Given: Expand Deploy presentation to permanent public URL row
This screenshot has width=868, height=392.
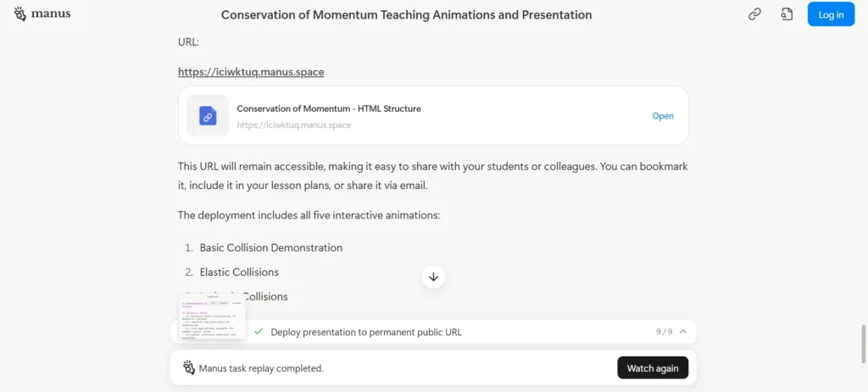Looking at the screenshot, I should click(x=433, y=332).
